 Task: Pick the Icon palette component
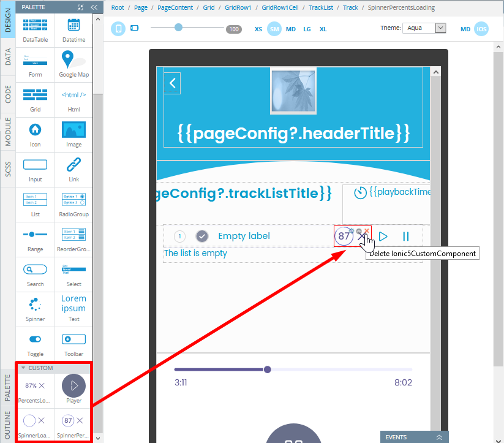click(x=35, y=135)
